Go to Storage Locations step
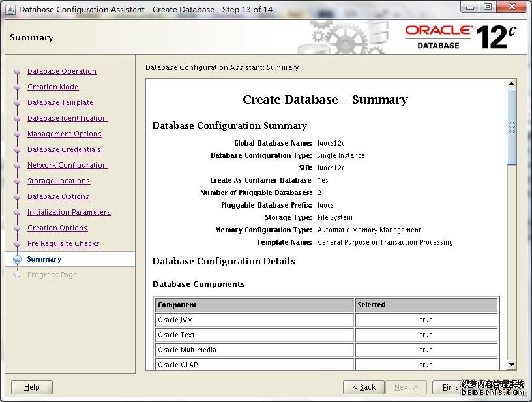Image resolution: width=532 pixels, height=402 pixels. coord(59,181)
